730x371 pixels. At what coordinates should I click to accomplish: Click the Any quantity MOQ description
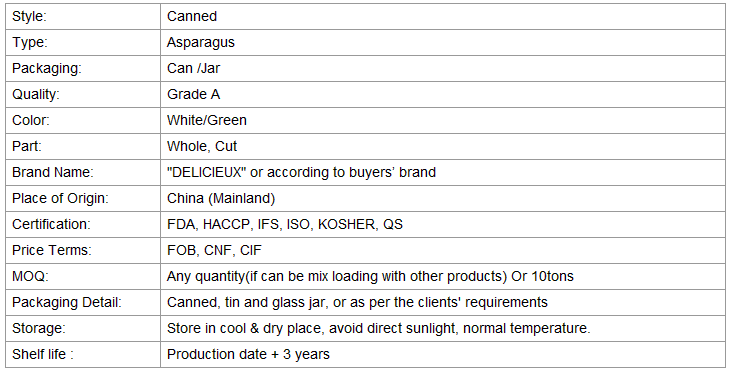point(370,277)
